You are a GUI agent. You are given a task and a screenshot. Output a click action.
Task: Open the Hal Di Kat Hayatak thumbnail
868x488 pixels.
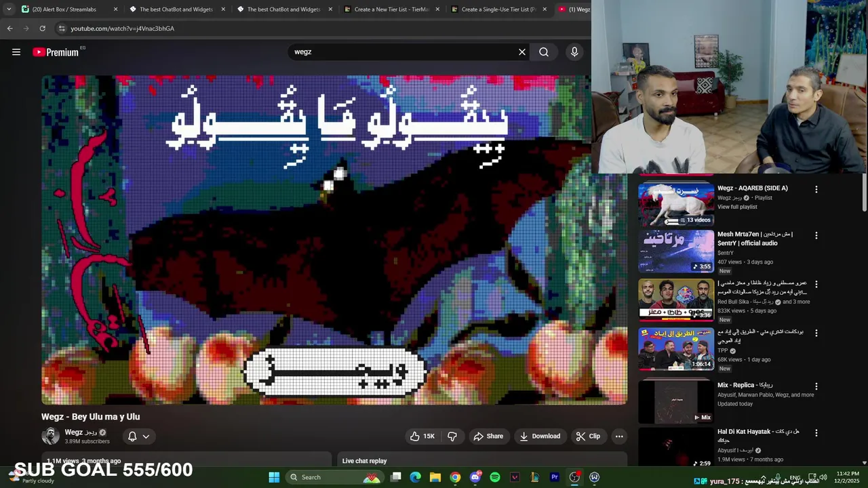(676, 447)
